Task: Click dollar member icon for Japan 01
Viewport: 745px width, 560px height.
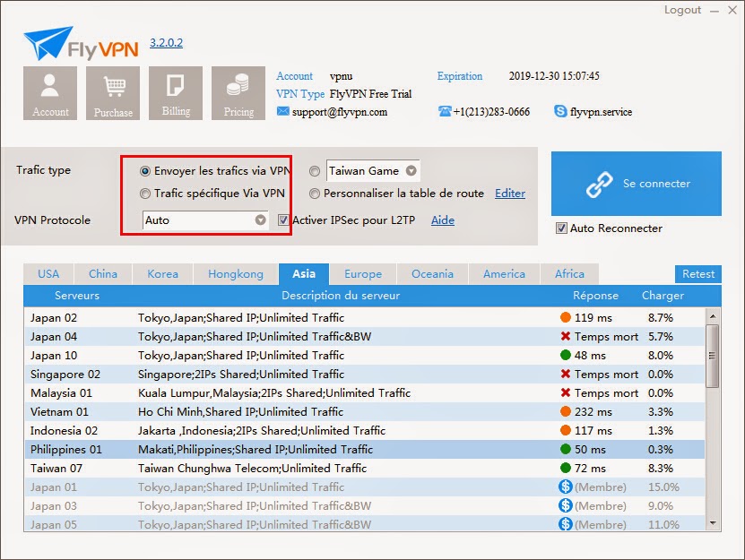Action: 566,487
